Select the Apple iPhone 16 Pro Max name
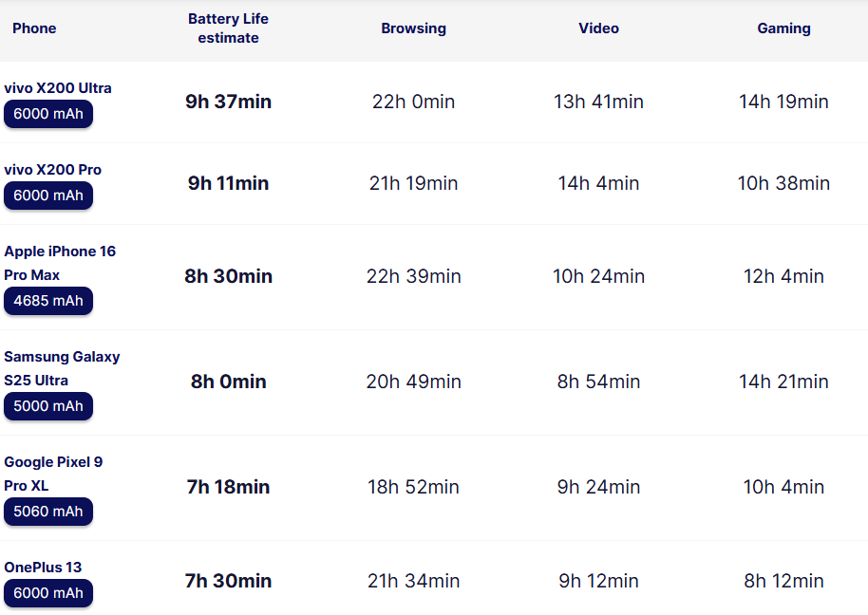This screenshot has height=615, width=868. click(x=60, y=263)
